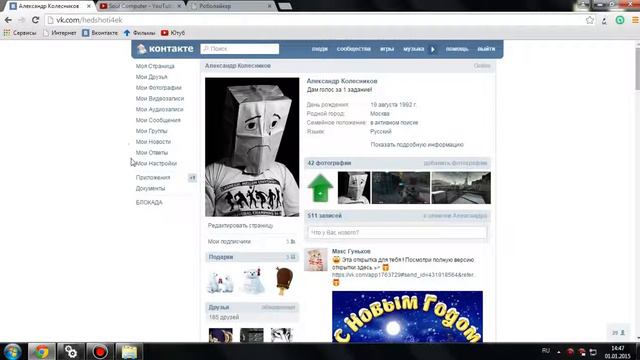Open Мои Друзья in sidebar
This screenshot has height=360, width=640.
151,77
